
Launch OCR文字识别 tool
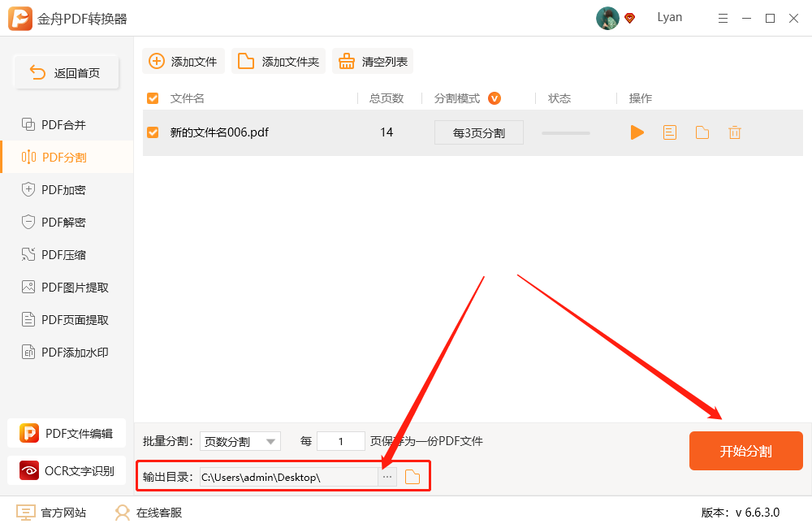(67, 470)
